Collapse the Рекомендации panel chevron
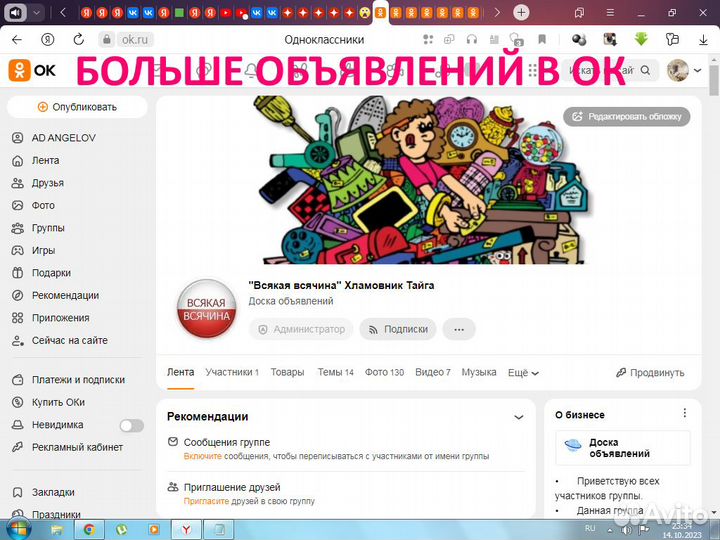The width and height of the screenshot is (720, 540). (x=518, y=417)
